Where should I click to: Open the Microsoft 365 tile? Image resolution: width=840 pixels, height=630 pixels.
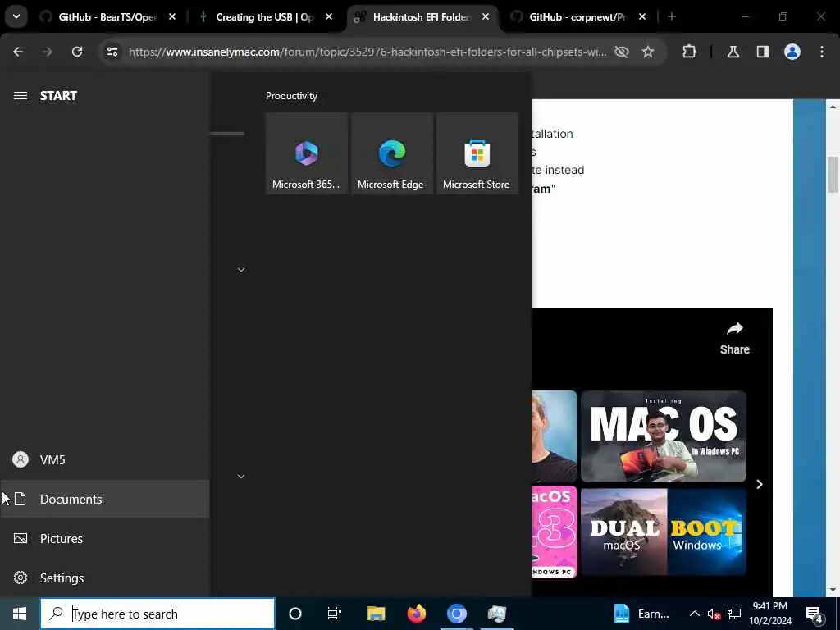pyautogui.click(x=307, y=153)
